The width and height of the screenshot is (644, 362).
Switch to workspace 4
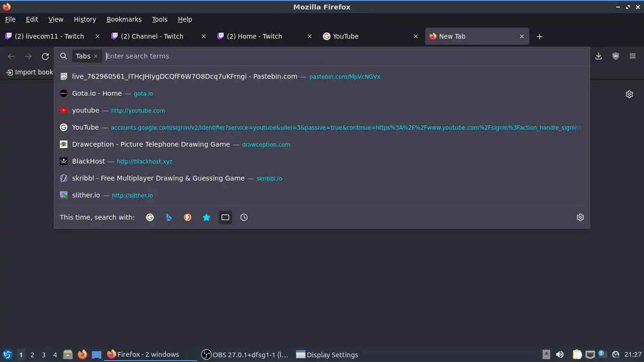tap(55, 355)
